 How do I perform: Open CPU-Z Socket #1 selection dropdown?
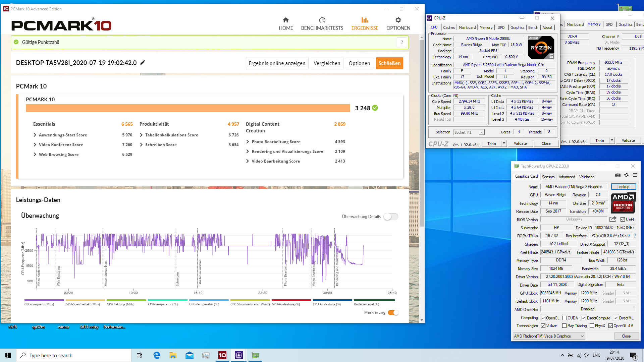(x=469, y=132)
